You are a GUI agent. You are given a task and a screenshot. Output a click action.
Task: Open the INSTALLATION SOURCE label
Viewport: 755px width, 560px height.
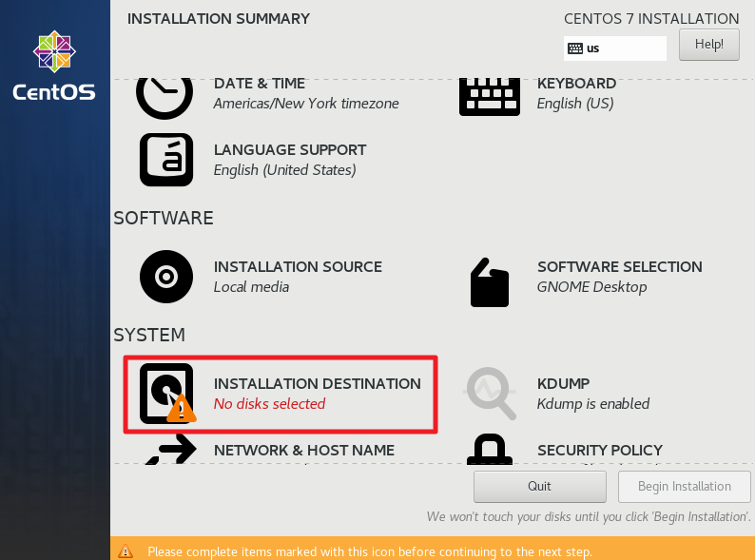tap(298, 267)
